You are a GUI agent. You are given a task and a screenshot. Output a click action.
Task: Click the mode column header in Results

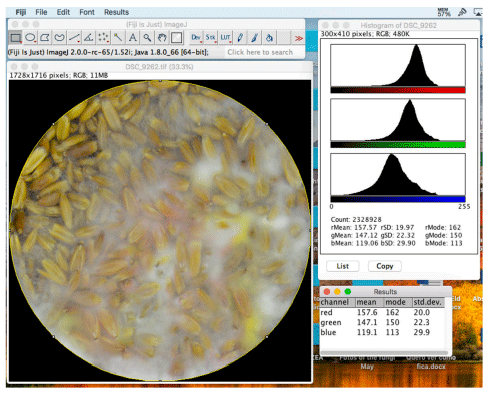point(398,302)
